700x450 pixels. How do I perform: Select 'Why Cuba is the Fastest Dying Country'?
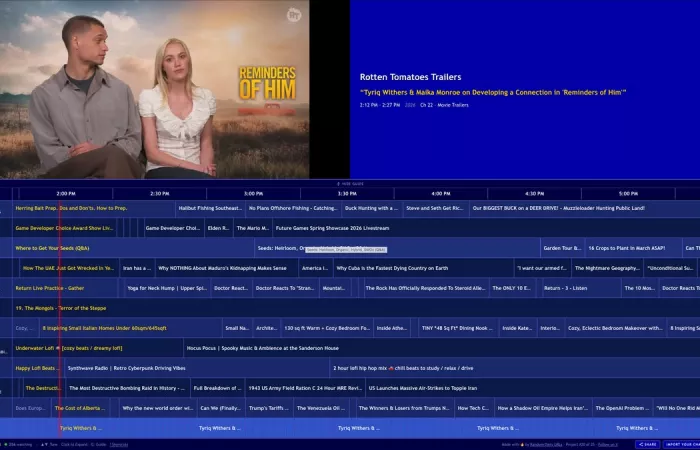[x=423, y=268]
